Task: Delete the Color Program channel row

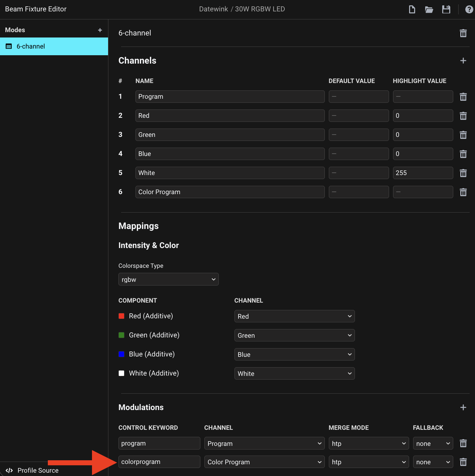Action: [463, 192]
